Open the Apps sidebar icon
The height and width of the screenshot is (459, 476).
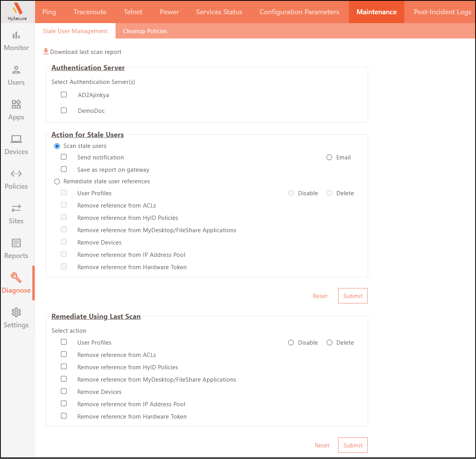[16, 104]
